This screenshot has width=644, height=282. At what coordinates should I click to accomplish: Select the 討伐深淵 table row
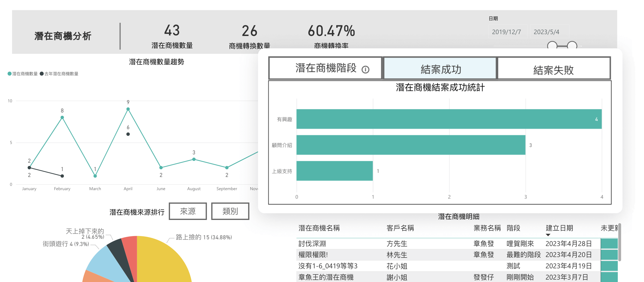click(376, 244)
